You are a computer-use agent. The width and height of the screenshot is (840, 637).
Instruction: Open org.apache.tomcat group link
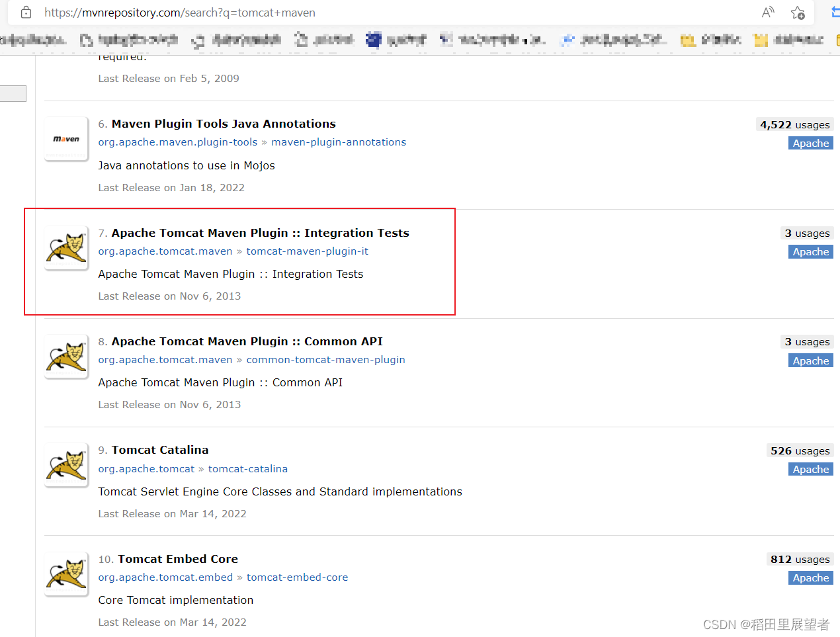(x=147, y=469)
